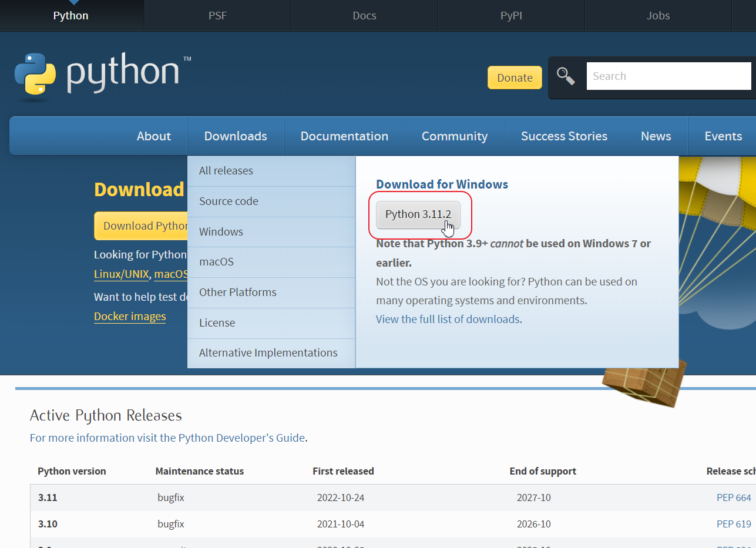Click the bugfix status in 3.11 row
Viewport: 756px width, 548px height.
[171, 497]
